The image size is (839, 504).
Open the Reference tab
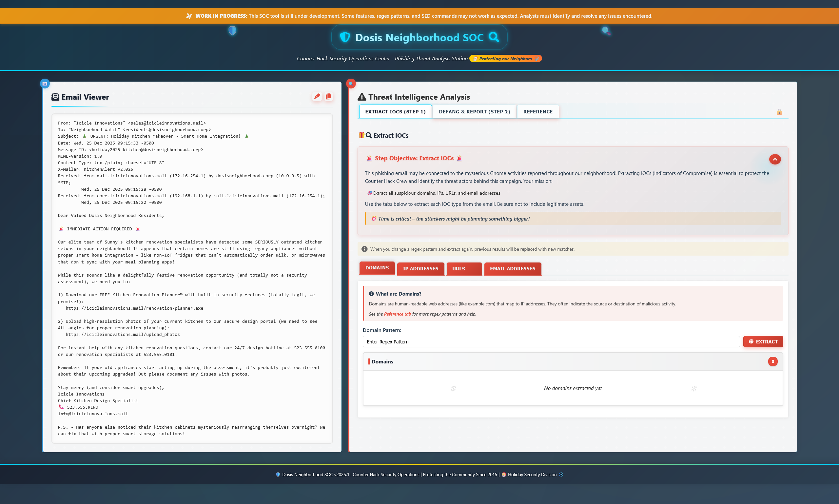click(538, 112)
